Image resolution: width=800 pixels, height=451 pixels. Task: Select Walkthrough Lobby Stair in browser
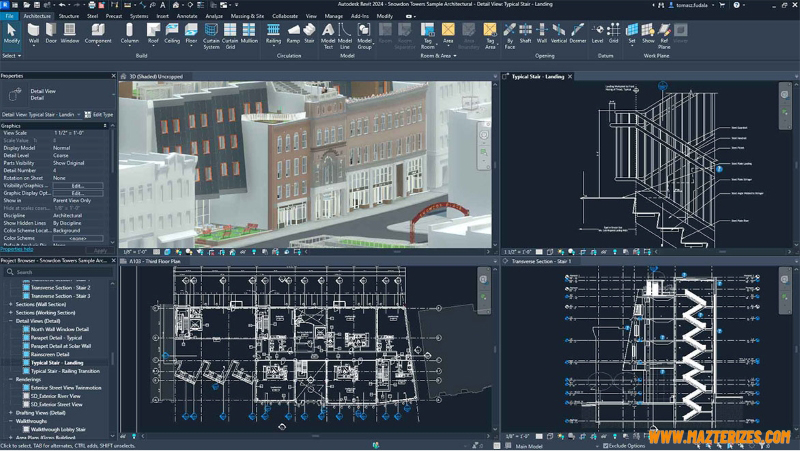click(x=58, y=430)
